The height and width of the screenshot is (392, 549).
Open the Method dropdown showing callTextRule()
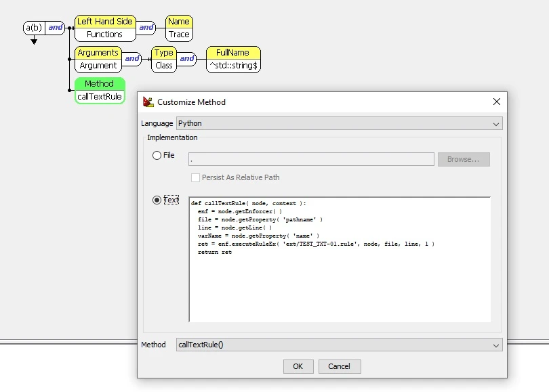340,345
